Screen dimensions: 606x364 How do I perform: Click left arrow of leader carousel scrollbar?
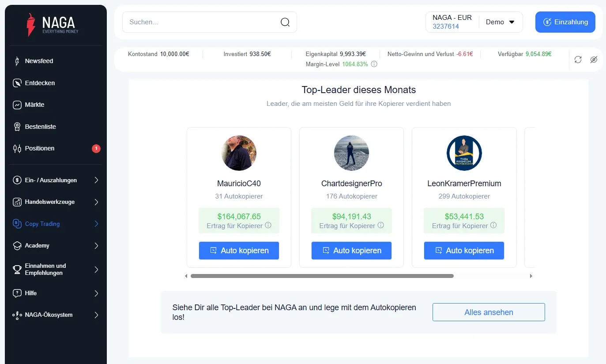click(x=186, y=276)
